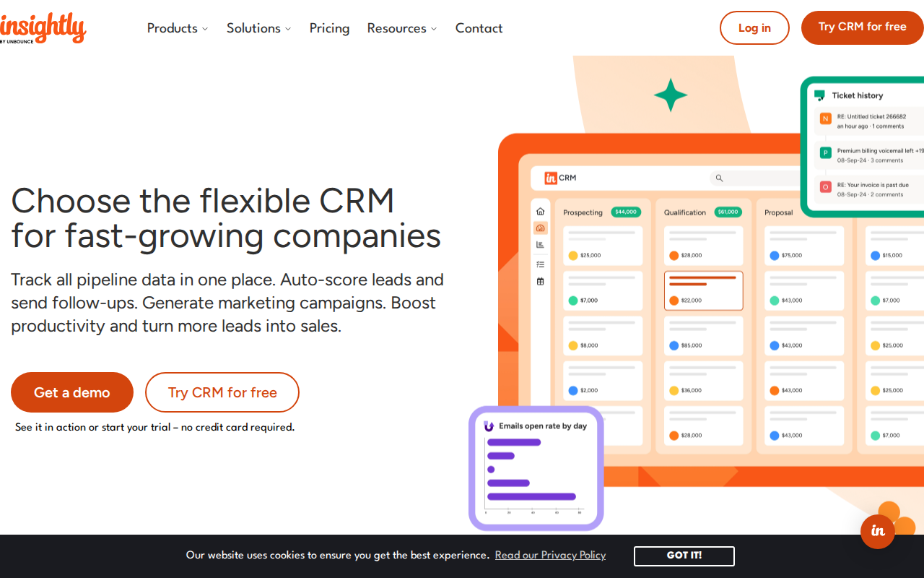Image resolution: width=924 pixels, height=578 pixels.
Task: Click the bar chart reports icon
Action: (x=540, y=244)
